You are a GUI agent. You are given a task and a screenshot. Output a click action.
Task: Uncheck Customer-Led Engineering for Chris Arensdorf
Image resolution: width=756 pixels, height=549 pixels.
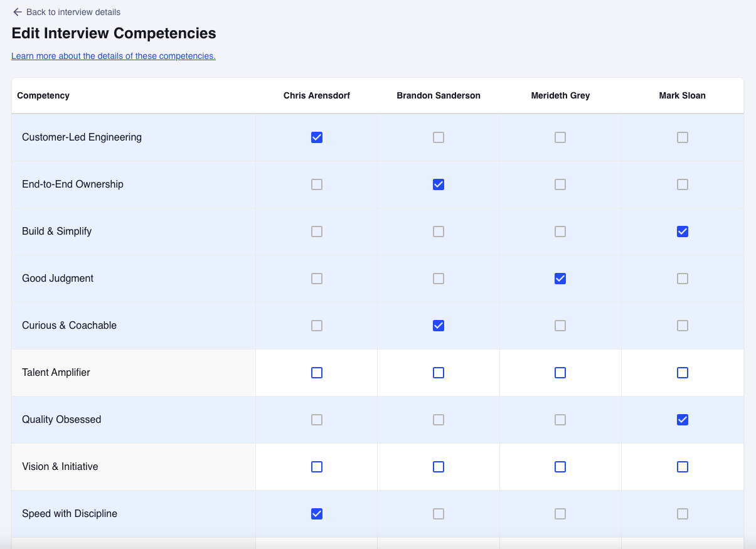point(317,137)
